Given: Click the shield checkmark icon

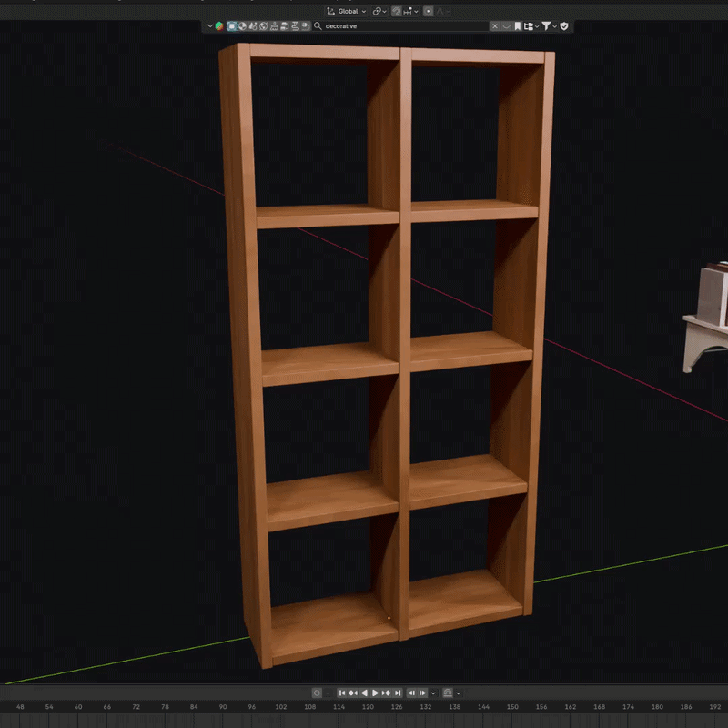Looking at the screenshot, I should click(x=564, y=26).
